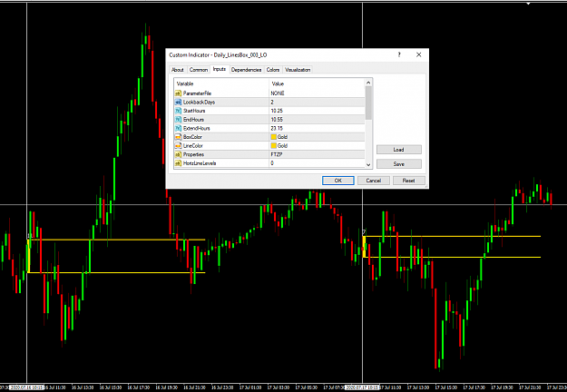This screenshot has width=567, height=392.
Task: Select the ParameterFile value NONE
Action: [278, 93]
